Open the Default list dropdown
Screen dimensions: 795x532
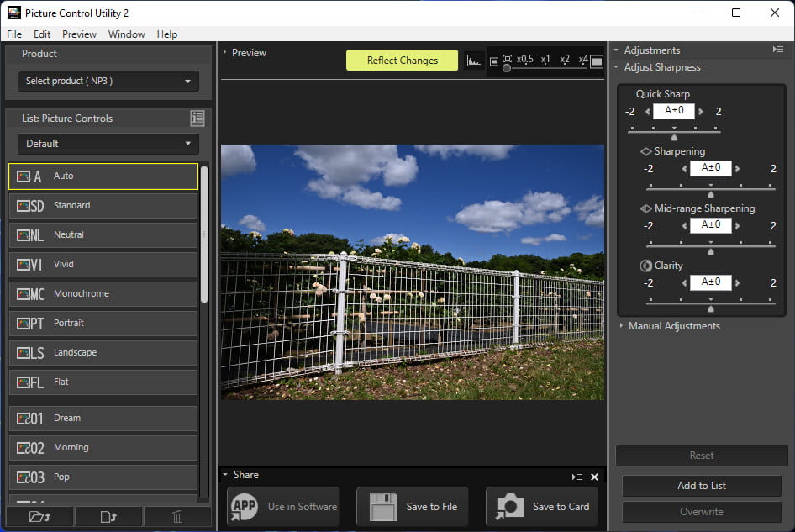point(108,144)
